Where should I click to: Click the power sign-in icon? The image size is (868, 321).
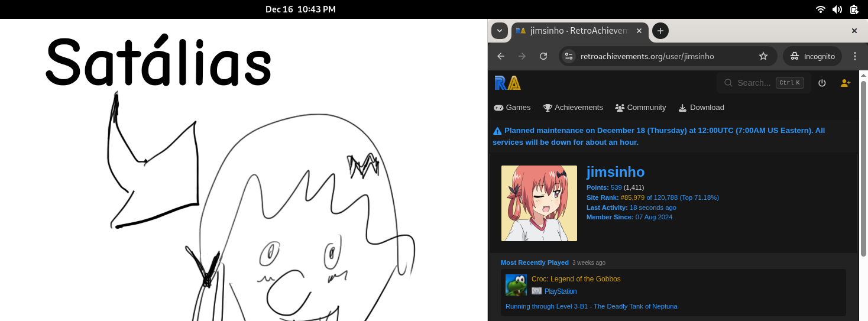coord(822,83)
